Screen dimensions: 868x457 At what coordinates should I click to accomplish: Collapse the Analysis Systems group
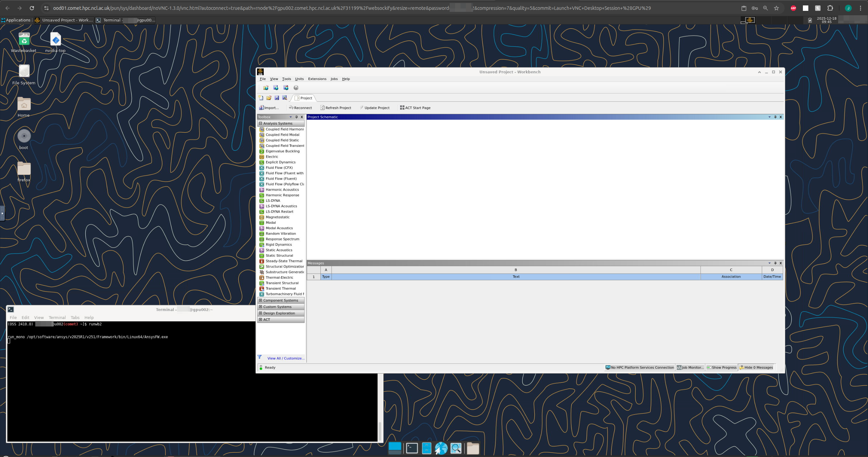pyautogui.click(x=260, y=123)
